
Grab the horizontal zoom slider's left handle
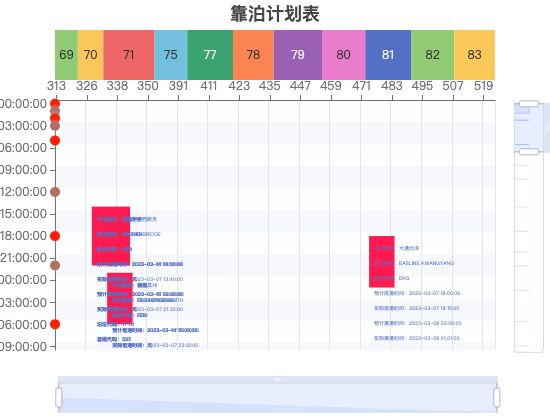point(59,397)
